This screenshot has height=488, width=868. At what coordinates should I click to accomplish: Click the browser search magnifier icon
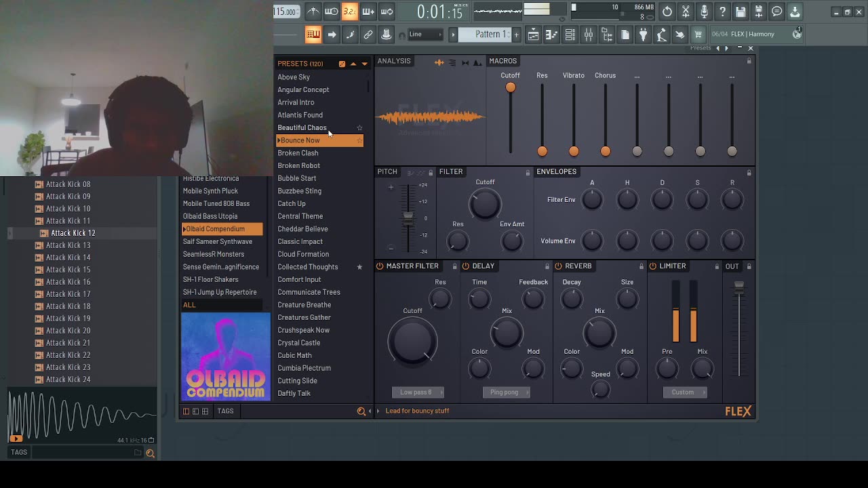point(151,453)
